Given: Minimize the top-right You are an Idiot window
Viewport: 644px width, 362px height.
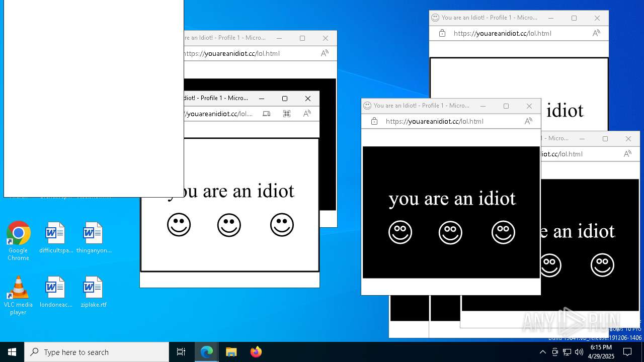Looking at the screenshot, I should pos(551,18).
